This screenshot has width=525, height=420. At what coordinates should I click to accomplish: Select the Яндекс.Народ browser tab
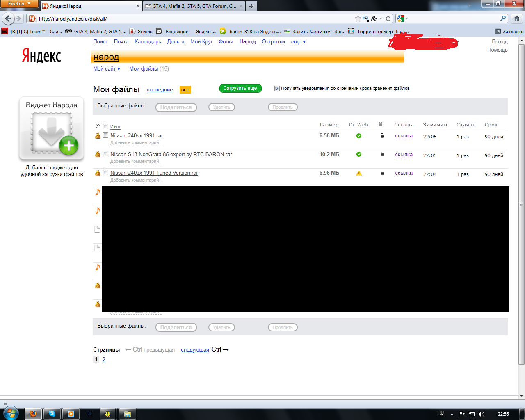click(x=91, y=6)
